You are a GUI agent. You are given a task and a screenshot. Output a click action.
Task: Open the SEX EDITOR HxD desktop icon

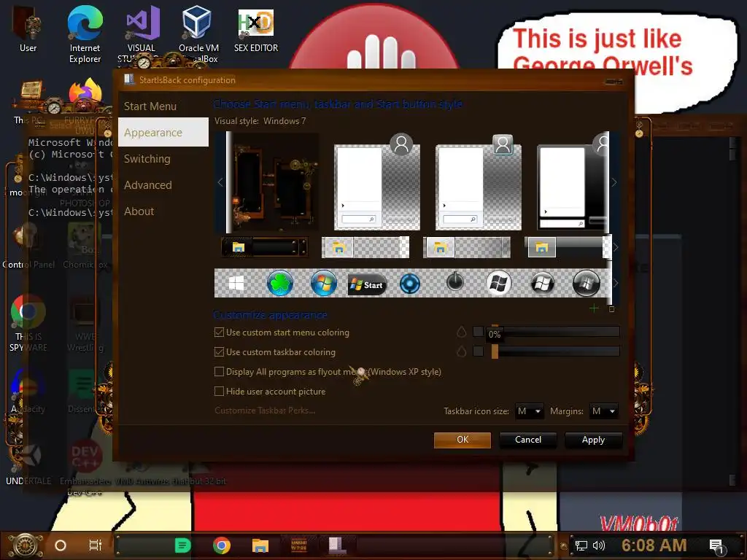point(256,29)
